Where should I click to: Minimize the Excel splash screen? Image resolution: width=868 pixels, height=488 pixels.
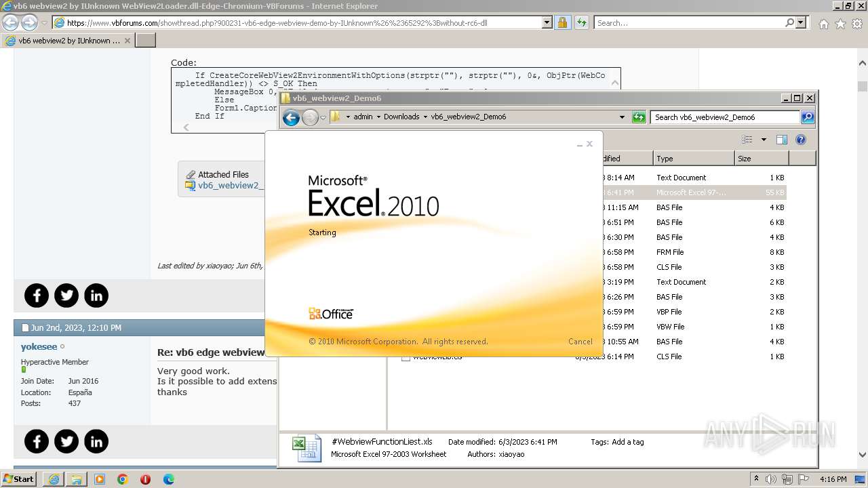coord(580,144)
